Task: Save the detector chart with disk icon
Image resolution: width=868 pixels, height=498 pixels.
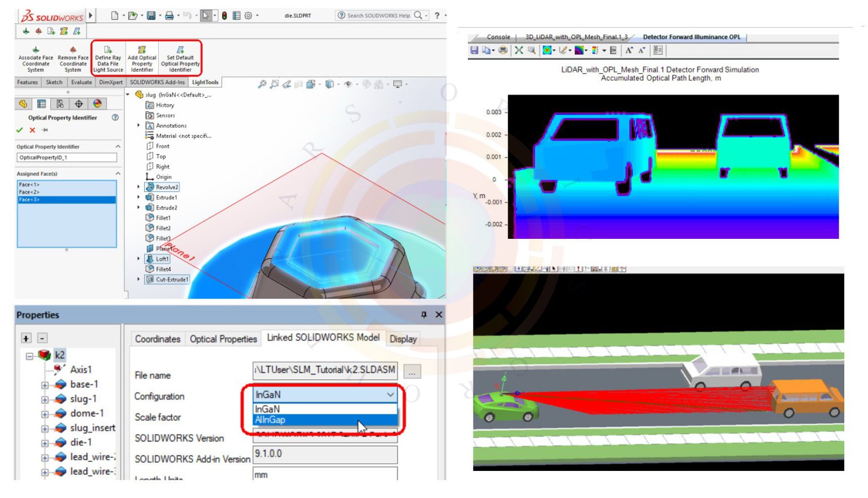Action: (475, 50)
